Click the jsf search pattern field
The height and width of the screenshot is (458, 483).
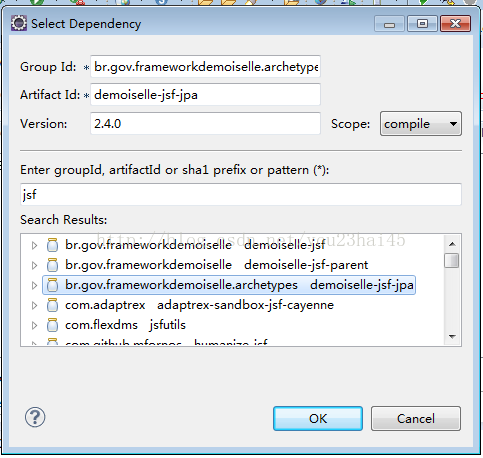click(241, 194)
